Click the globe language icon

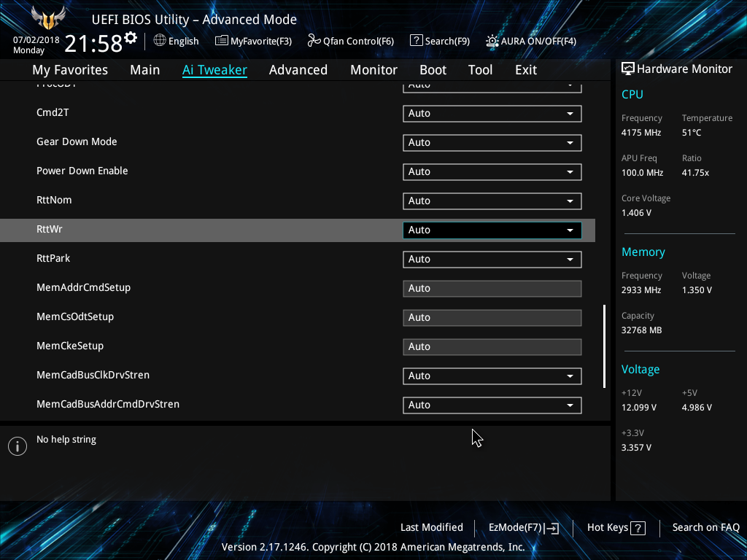(160, 41)
